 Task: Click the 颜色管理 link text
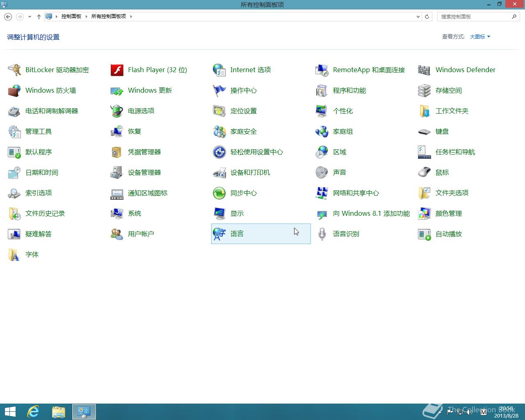(449, 213)
